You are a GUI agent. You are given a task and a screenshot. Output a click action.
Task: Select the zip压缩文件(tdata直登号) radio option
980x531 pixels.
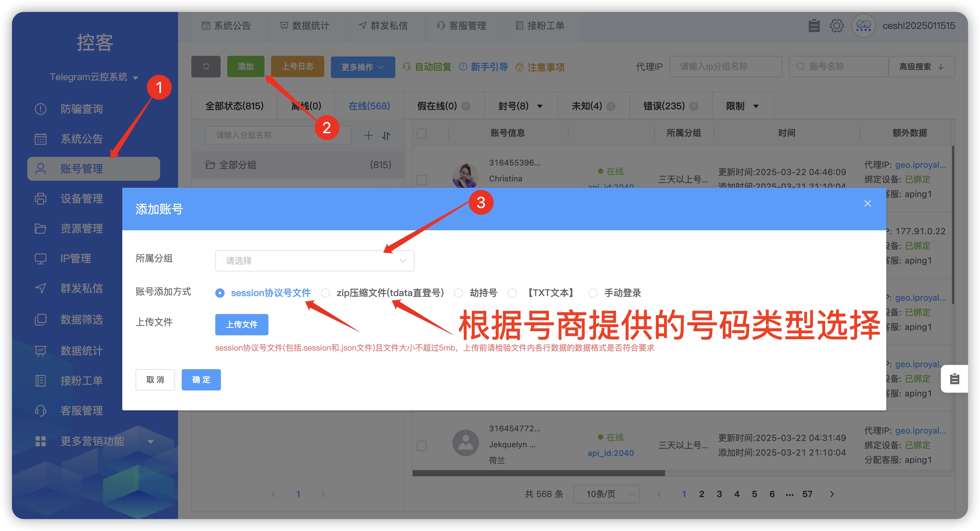[326, 293]
